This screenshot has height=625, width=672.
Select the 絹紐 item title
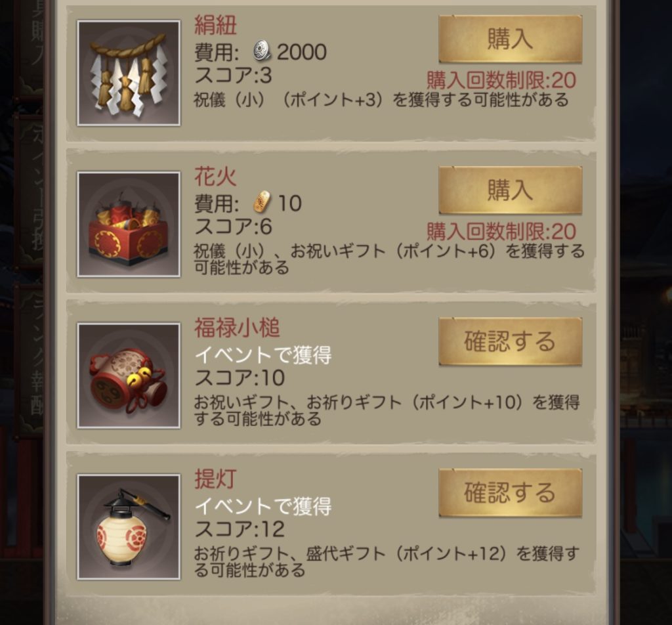[x=215, y=25]
